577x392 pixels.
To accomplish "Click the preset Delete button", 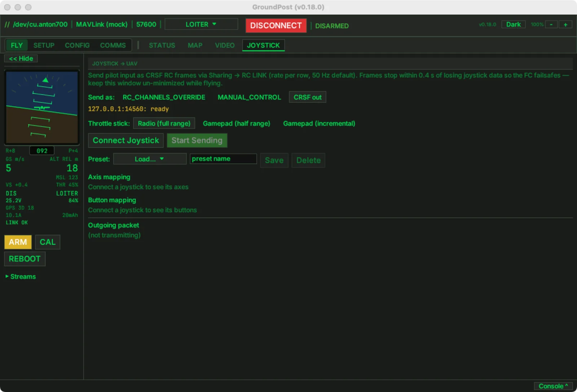I will point(308,160).
